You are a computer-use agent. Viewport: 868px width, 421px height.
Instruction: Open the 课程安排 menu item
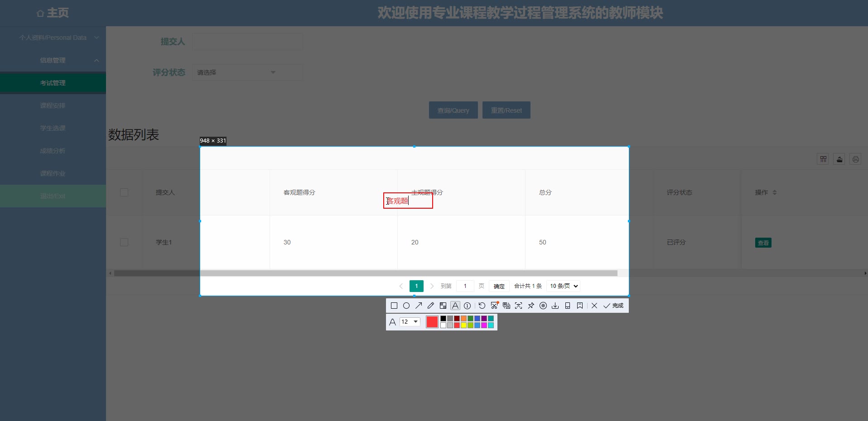pyautogui.click(x=53, y=105)
